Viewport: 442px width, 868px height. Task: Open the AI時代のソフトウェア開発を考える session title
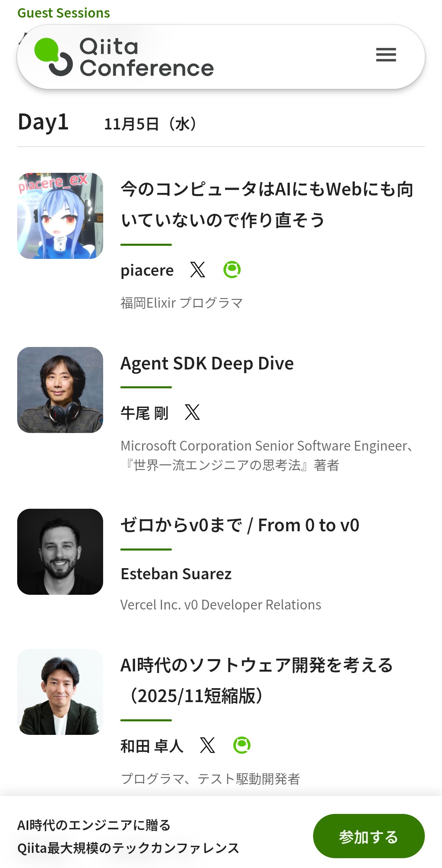(x=257, y=680)
